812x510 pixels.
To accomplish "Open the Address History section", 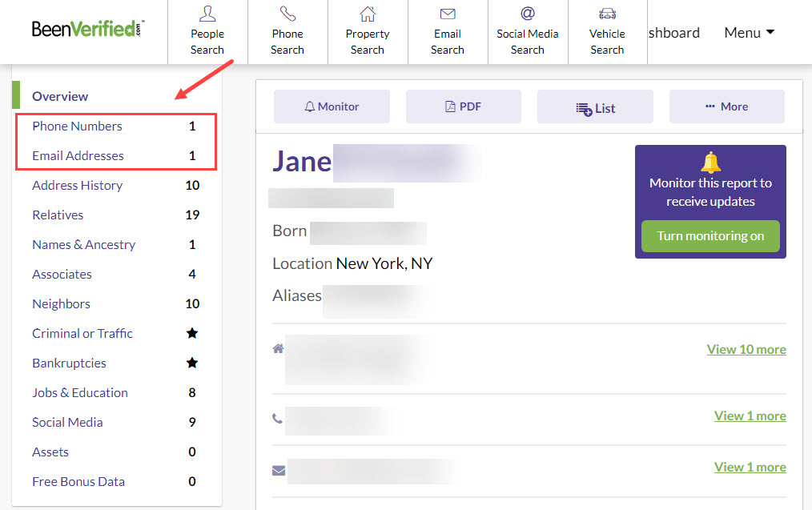I will (77, 185).
